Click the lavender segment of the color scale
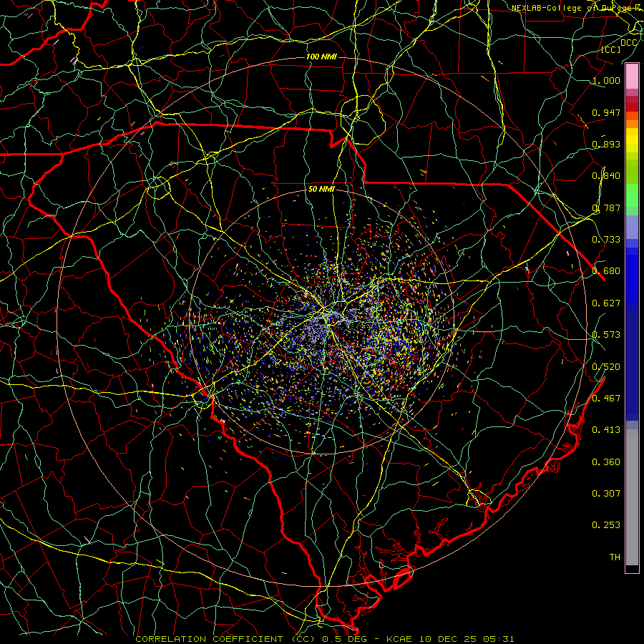This screenshot has width=644, height=644. pyautogui.click(x=632, y=227)
